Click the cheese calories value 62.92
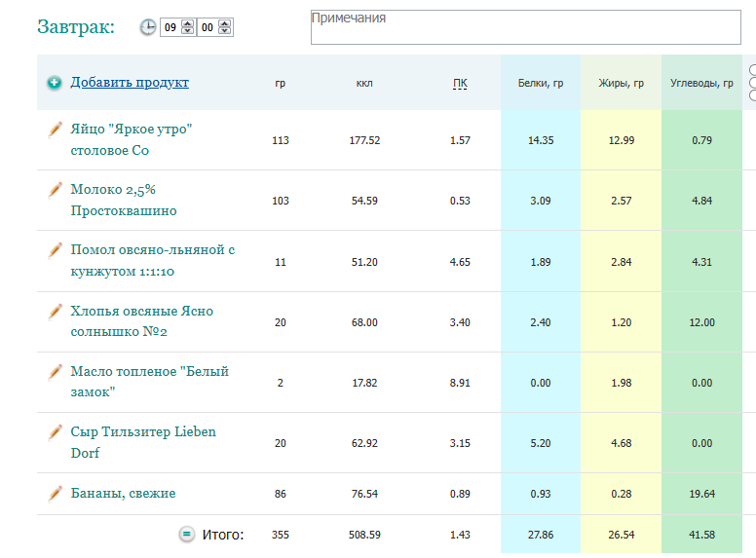 (364, 443)
